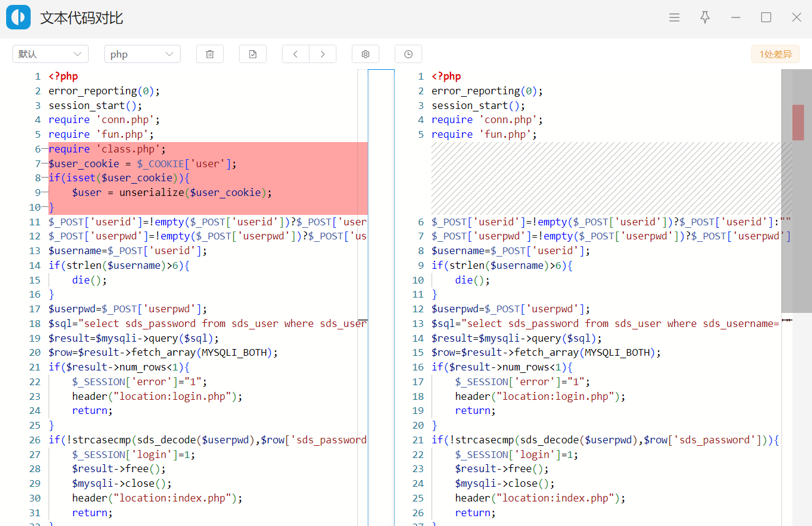Go to previous difference arrow
This screenshot has height=526, width=812.
(x=295, y=54)
